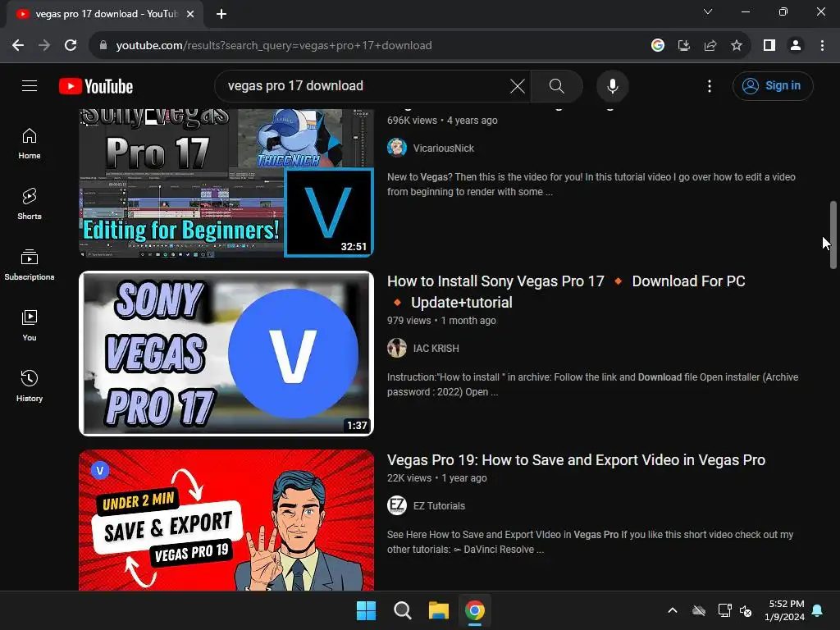Open the Editing for Beginners video thumbnail
840x630 pixels.
[x=226, y=182]
